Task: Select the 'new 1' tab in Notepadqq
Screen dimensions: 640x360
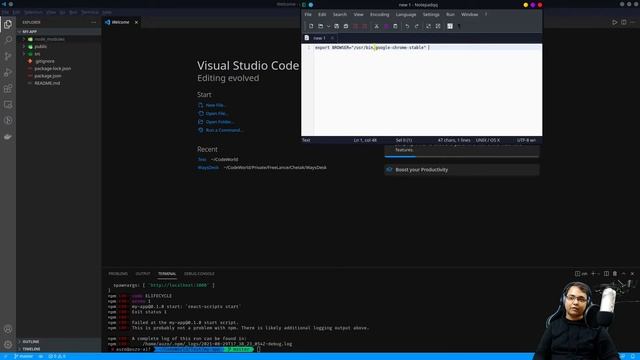Action: coord(319,38)
